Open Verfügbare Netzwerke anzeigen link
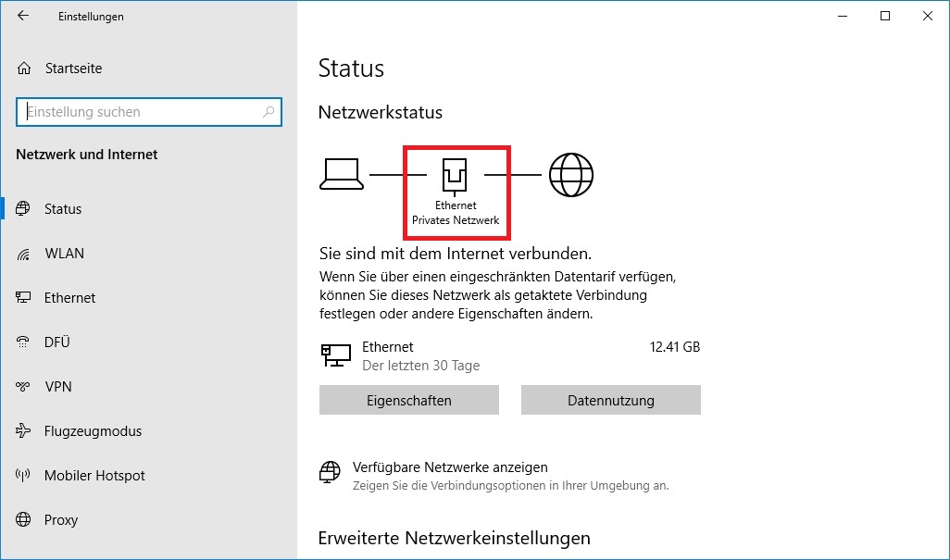950x560 pixels. tap(450, 467)
